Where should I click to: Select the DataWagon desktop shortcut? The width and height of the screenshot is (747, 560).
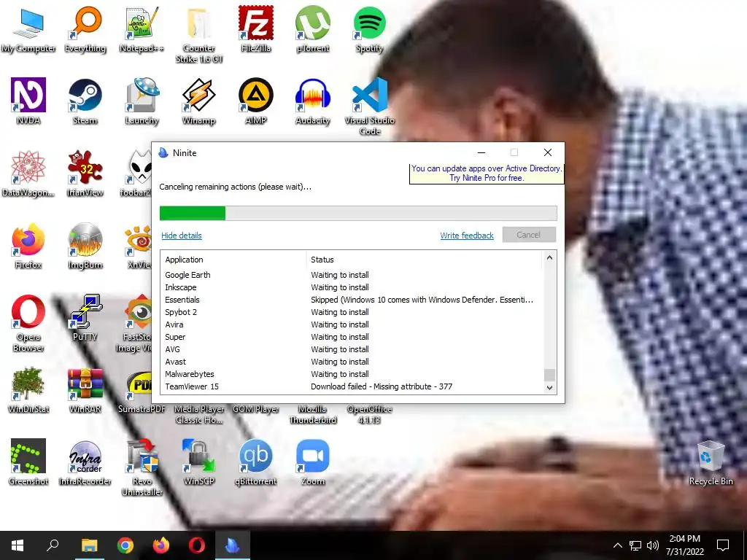28,174
